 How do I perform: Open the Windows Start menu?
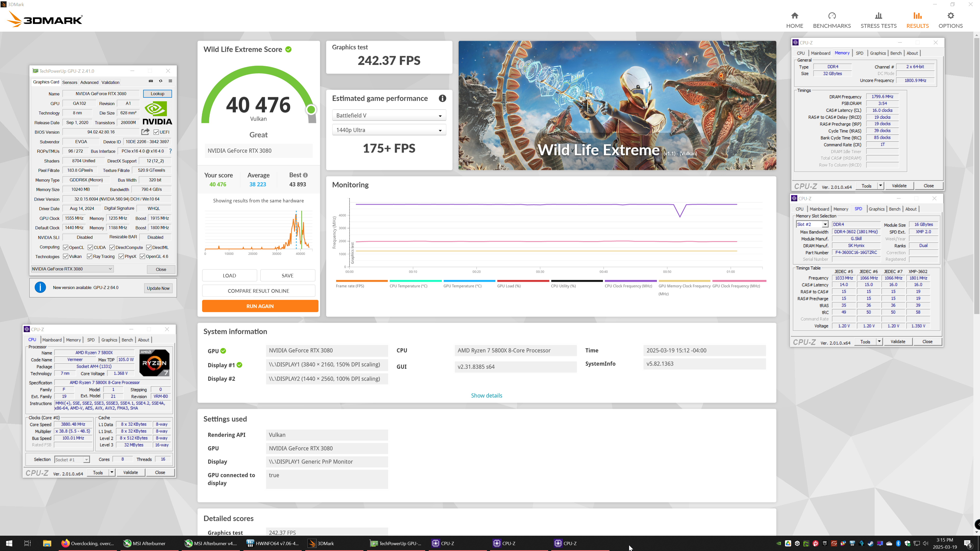click(9, 543)
